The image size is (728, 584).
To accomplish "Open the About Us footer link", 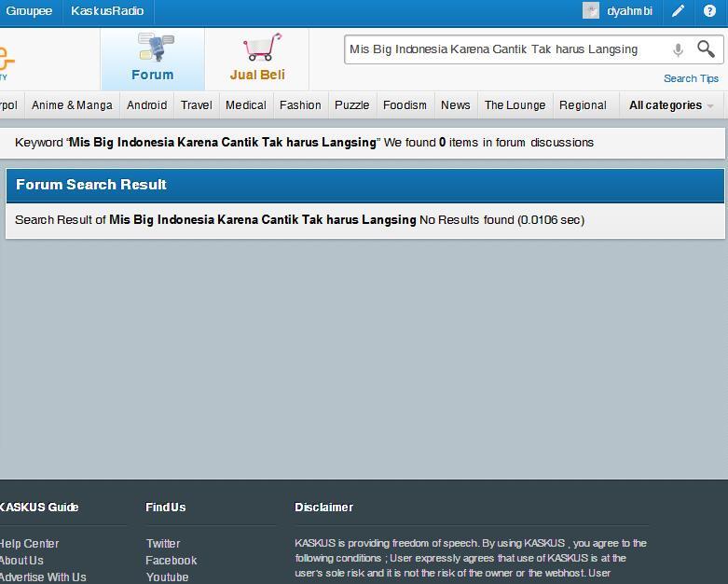I will click(x=21, y=561).
